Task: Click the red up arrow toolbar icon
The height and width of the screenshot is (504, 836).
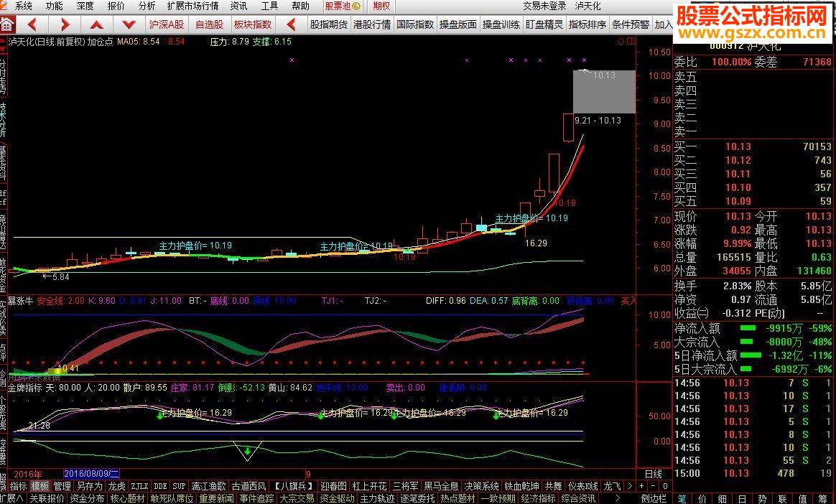Action: [x=96, y=24]
